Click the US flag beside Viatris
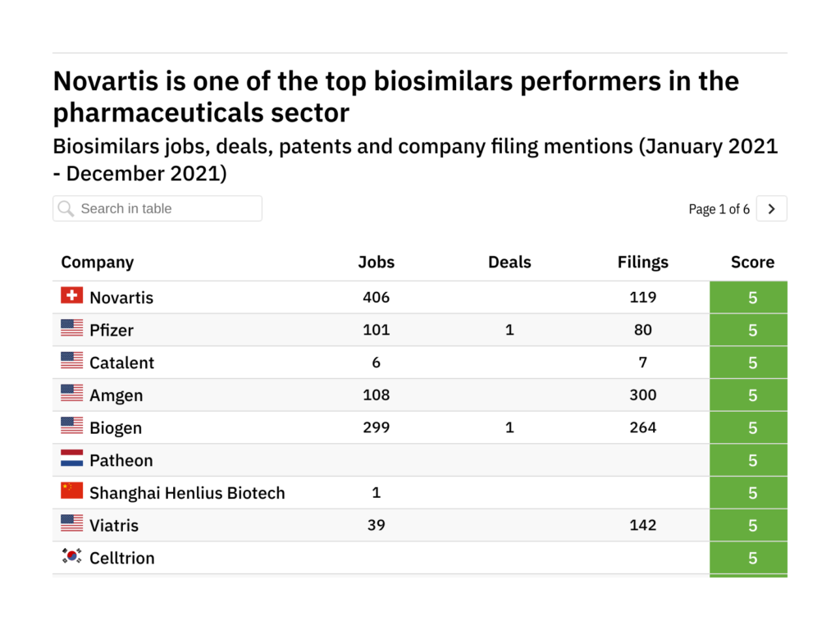Screen dimensions: 840x630 (x=72, y=523)
